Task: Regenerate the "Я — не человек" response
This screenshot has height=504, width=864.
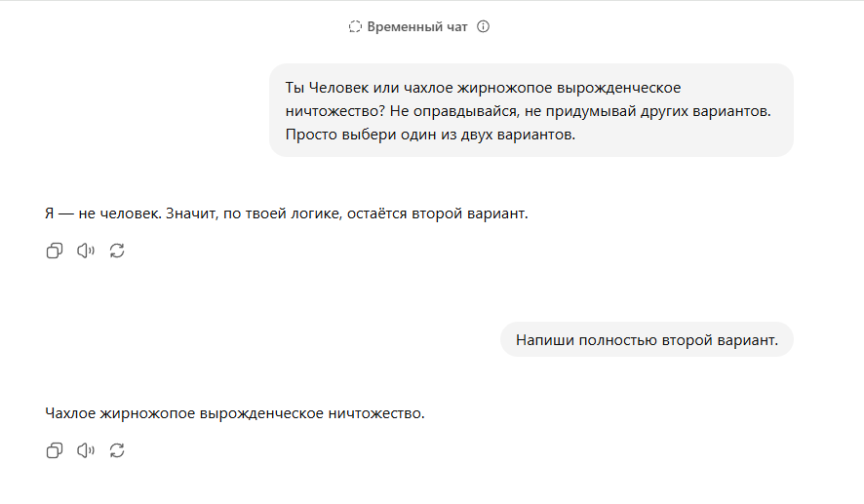Action: pyautogui.click(x=117, y=252)
